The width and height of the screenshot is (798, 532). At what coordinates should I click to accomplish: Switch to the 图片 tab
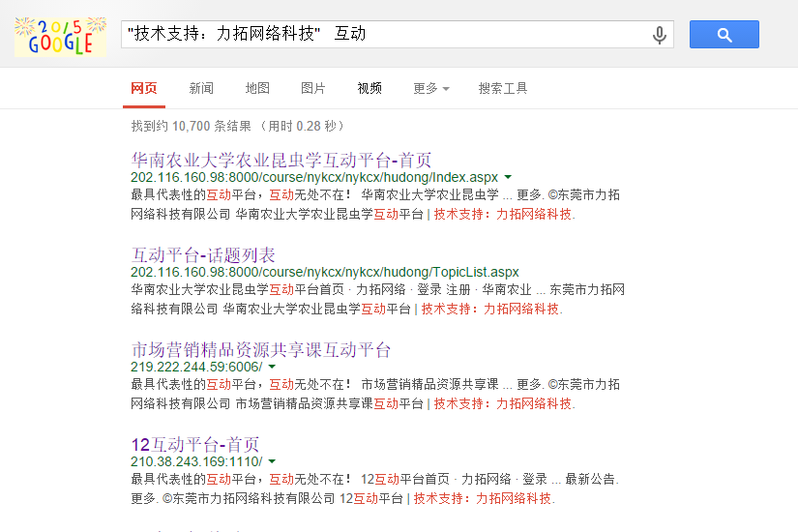click(313, 89)
